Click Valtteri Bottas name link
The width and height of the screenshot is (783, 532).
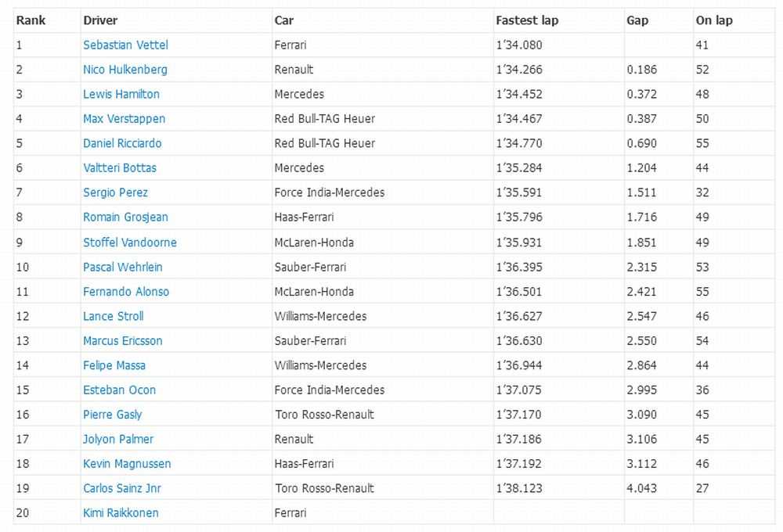point(120,167)
